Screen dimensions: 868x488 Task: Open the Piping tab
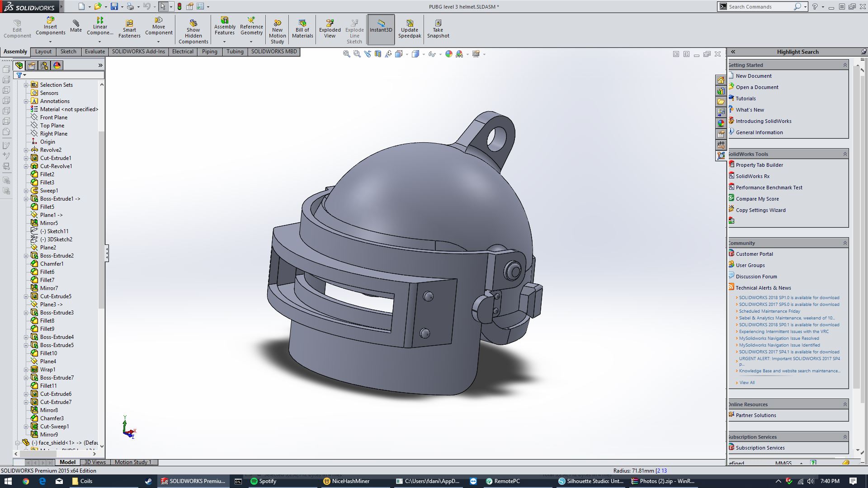209,52
